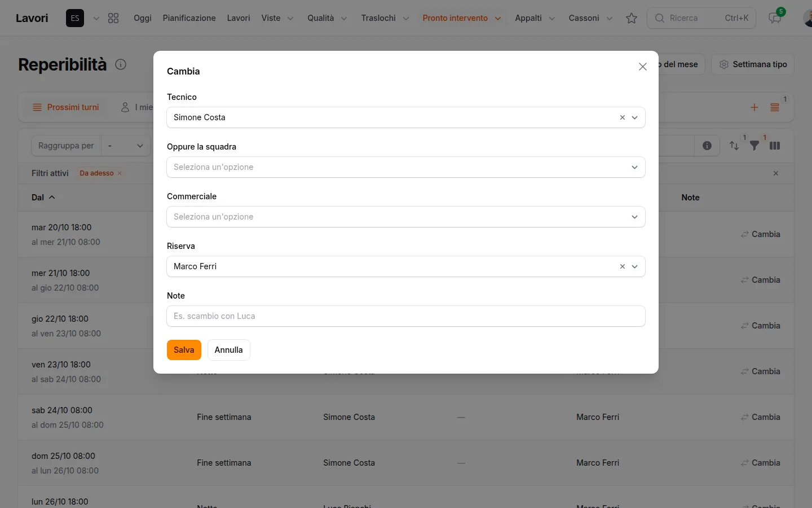Clear the Tecnico selection Simone Costa
The height and width of the screenshot is (508, 812).
[623, 117]
